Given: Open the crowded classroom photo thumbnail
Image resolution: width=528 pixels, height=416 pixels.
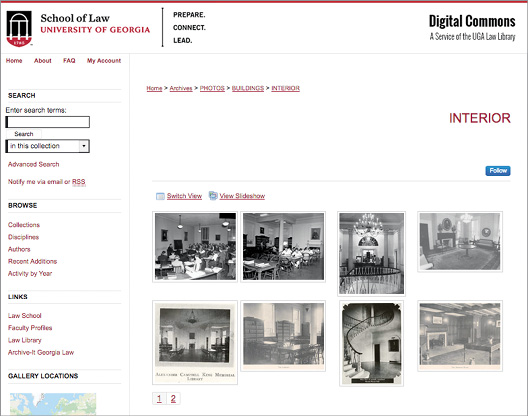Looking at the screenshot, I should [195, 247].
